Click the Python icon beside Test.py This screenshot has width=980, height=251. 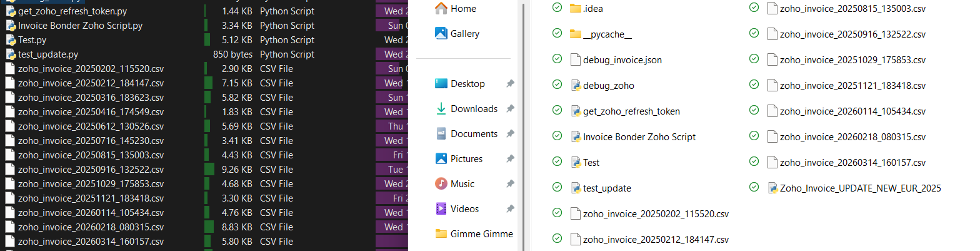10,40
